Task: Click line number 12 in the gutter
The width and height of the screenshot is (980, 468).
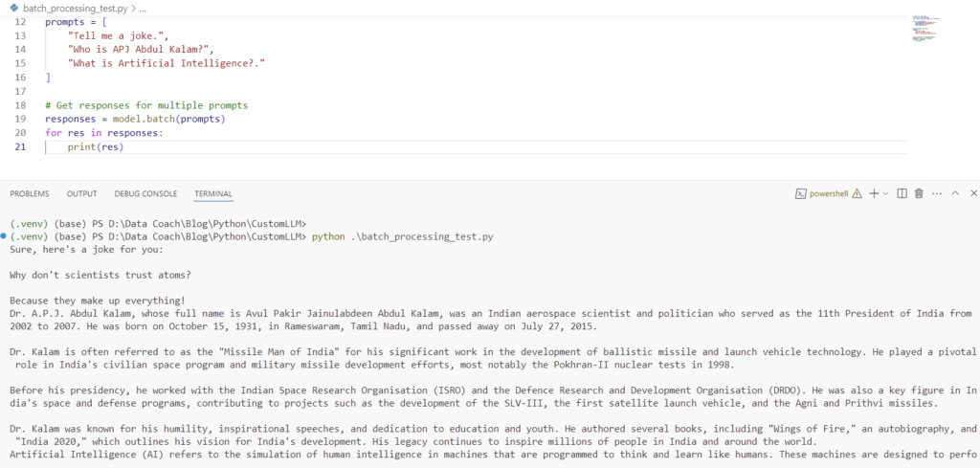Action: 20,22
